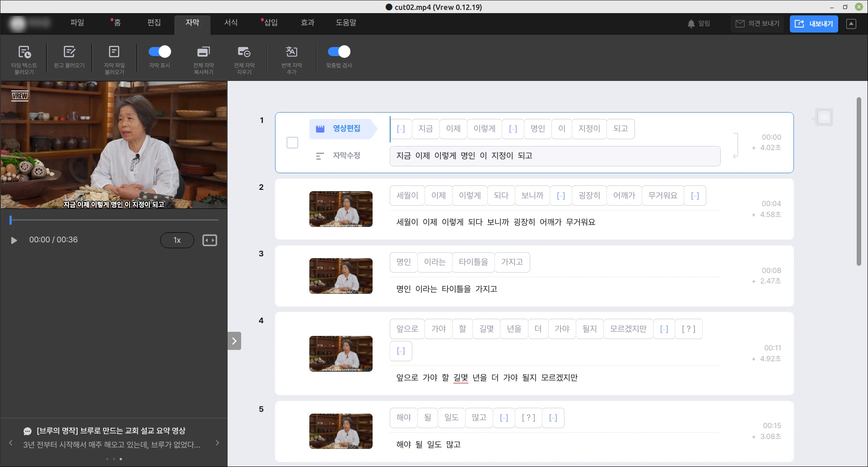Click the preview fit-width icon
The height and width of the screenshot is (467, 868).
pyautogui.click(x=210, y=240)
